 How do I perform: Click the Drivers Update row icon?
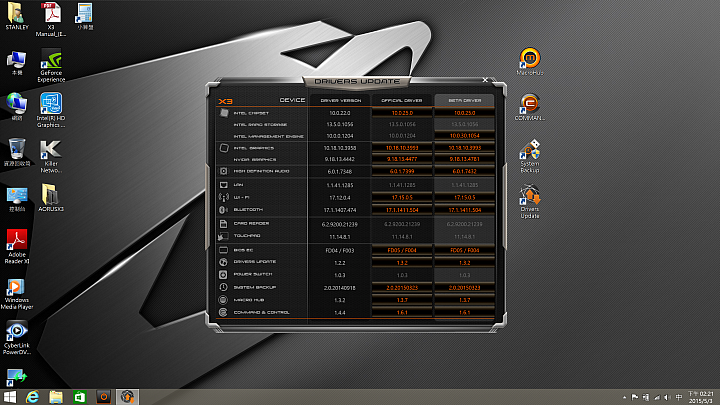(224, 262)
